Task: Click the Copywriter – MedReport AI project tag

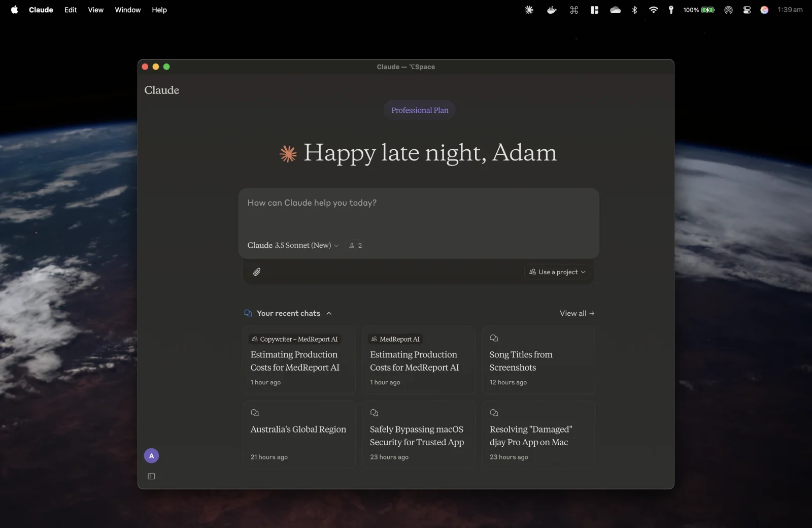Action: 294,339
